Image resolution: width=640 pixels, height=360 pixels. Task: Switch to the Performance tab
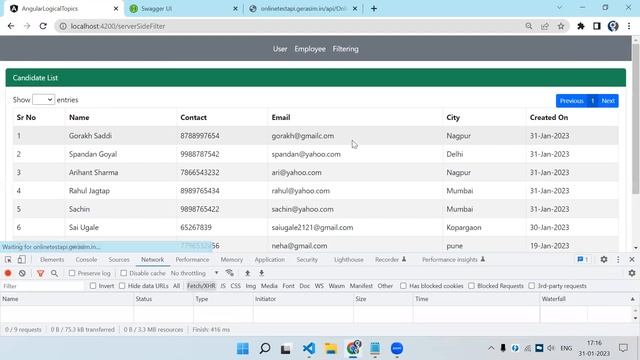tap(192, 260)
